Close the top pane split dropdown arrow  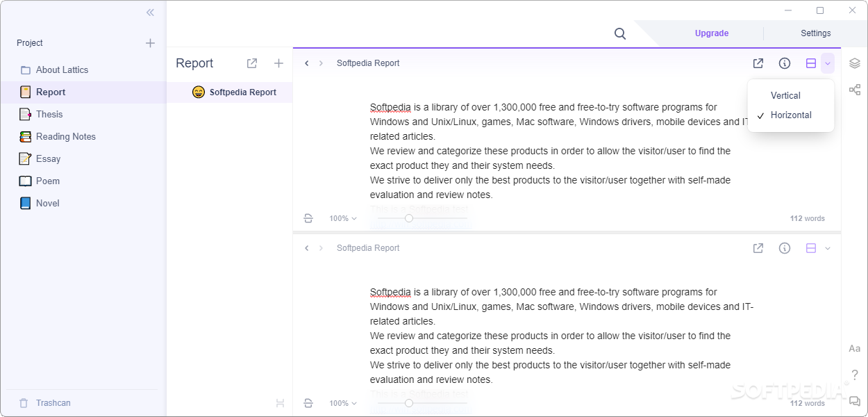click(x=827, y=63)
